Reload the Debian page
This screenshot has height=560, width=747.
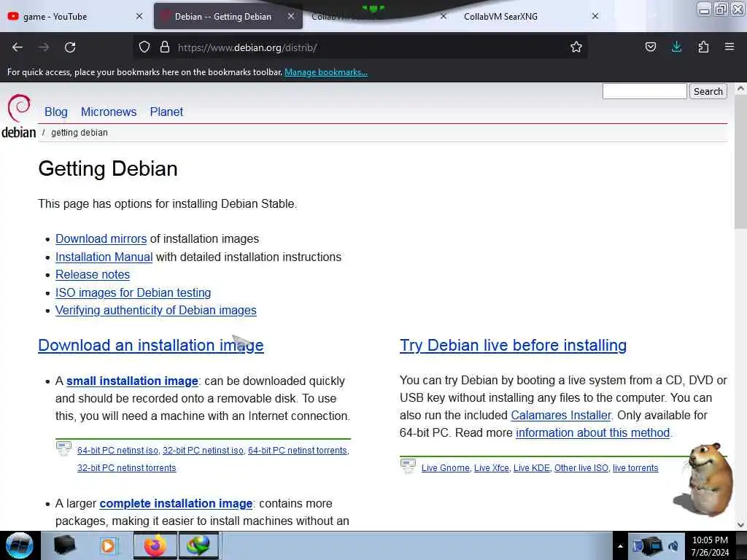[x=70, y=47]
